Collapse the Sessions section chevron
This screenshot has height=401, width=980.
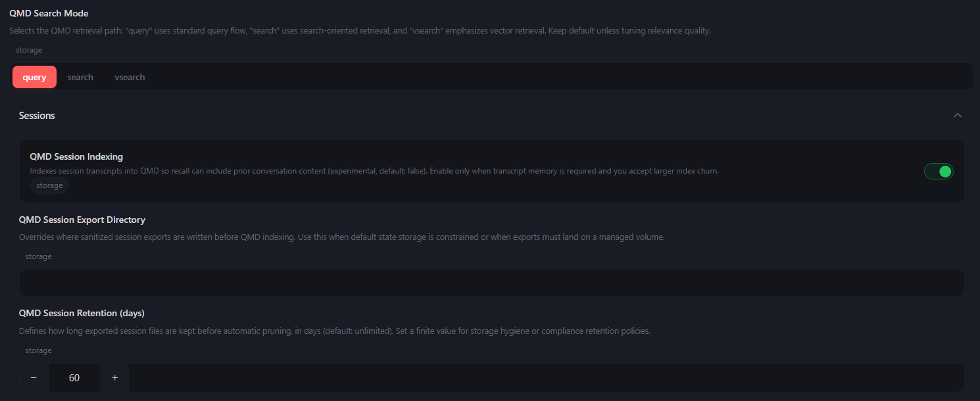click(958, 116)
